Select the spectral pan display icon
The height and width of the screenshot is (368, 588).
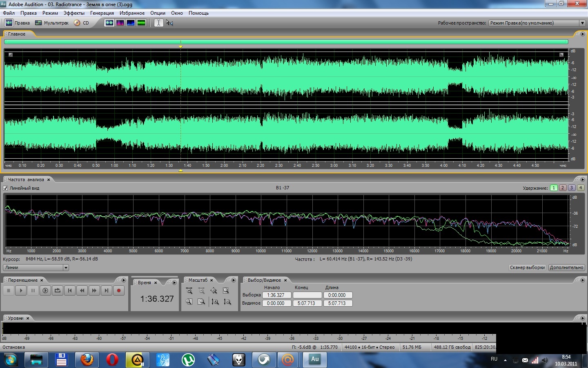(131, 23)
